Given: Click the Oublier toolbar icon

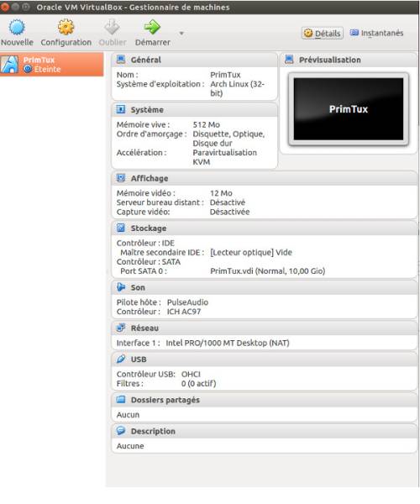Looking at the screenshot, I should (113, 27).
